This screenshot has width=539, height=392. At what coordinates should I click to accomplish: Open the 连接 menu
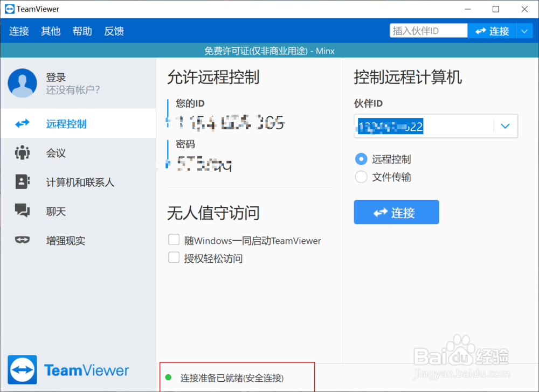[x=19, y=31]
